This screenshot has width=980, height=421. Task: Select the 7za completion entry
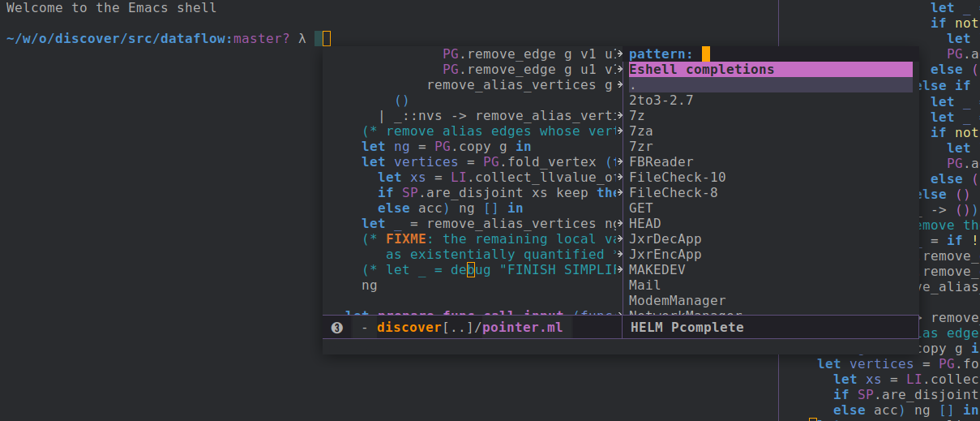641,131
